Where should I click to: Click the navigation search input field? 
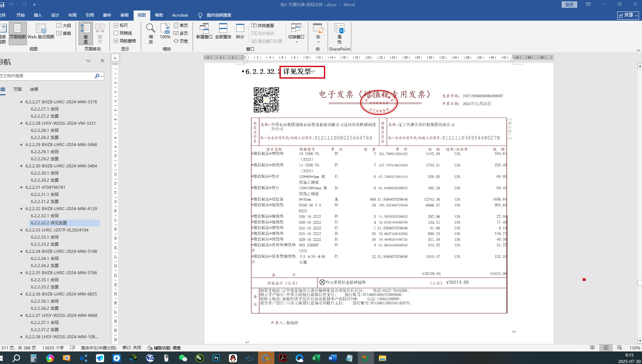click(x=46, y=76)
